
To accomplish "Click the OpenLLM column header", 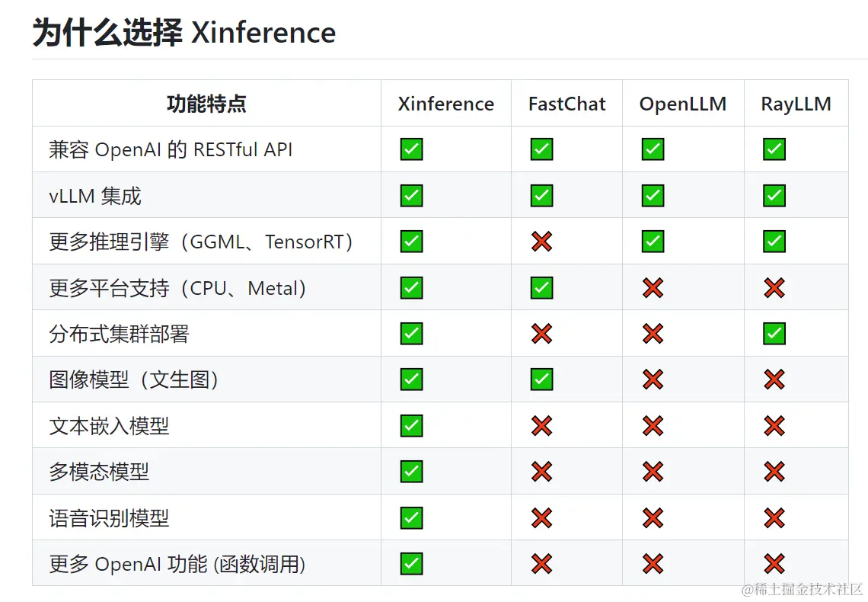I will pos(682,104).
